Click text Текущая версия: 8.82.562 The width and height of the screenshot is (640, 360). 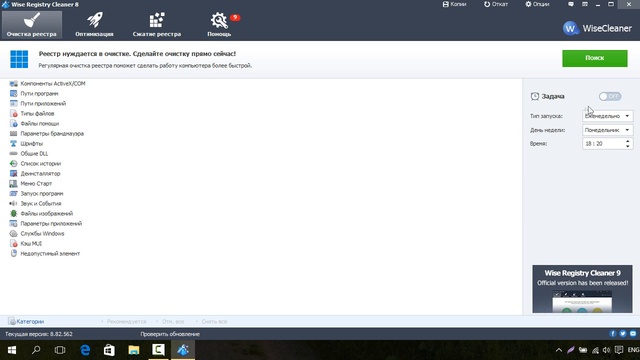click(39, 334)
